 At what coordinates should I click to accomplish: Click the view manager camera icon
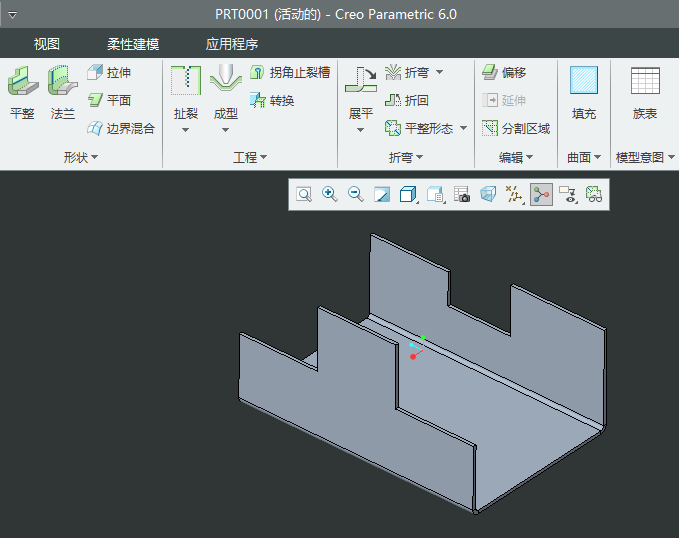[462, 194]
